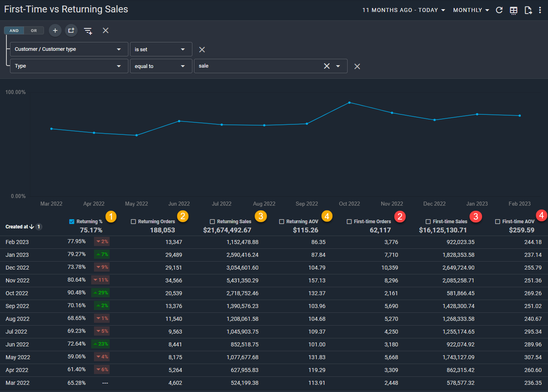Remove the Customer type filter row
548x392 pixels.
point(202,50)
